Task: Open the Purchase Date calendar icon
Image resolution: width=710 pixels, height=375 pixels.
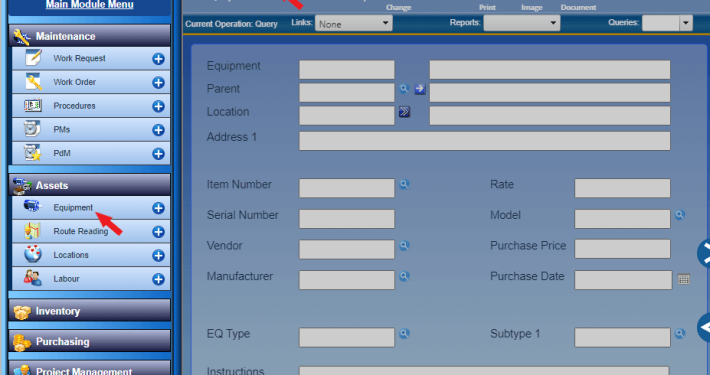Action: click(x=684, y=279)
